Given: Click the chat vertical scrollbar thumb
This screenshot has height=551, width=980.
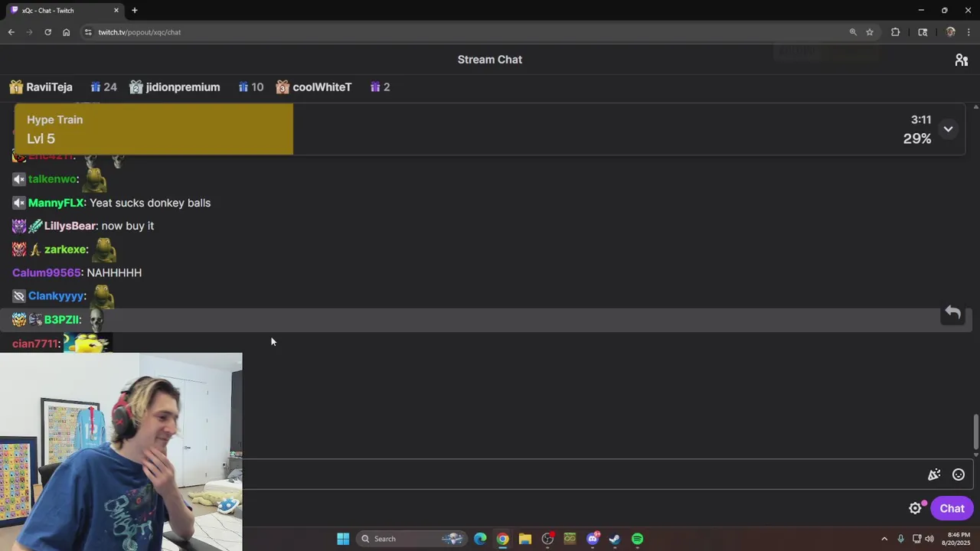Looking at the screenshot, I should (x=975, y=432).
